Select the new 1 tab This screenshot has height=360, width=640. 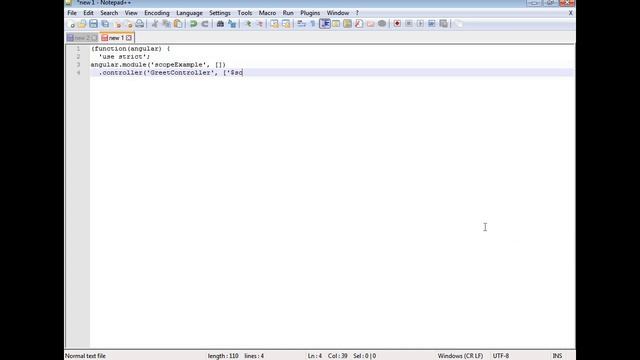point(116,38)
